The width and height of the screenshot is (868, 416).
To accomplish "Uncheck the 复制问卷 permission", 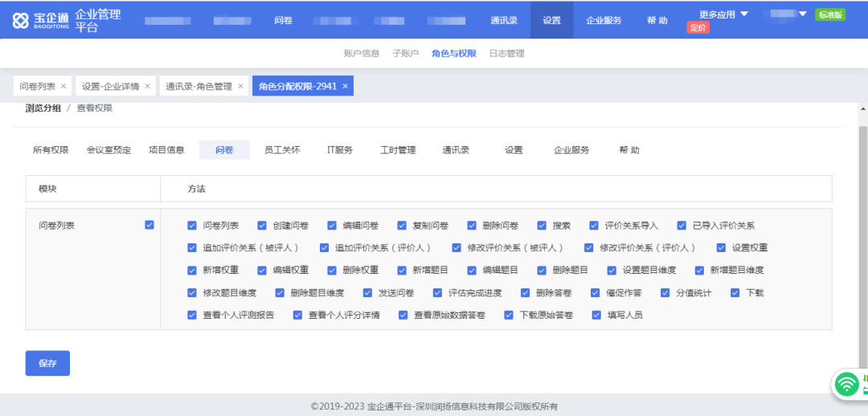I will point(403,225).
